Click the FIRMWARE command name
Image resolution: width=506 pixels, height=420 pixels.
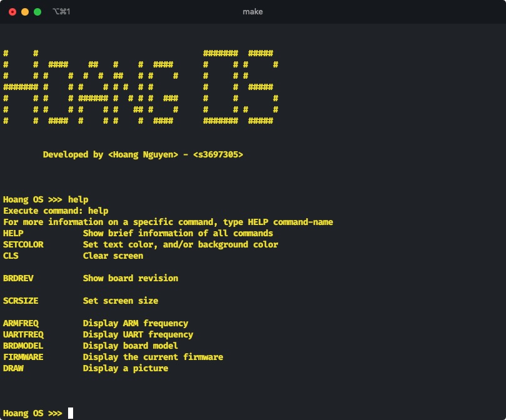pos(23,357)
